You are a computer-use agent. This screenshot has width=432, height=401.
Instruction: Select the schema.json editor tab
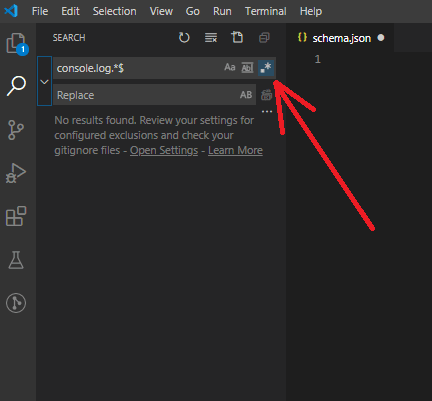click(x=340, y=38)
